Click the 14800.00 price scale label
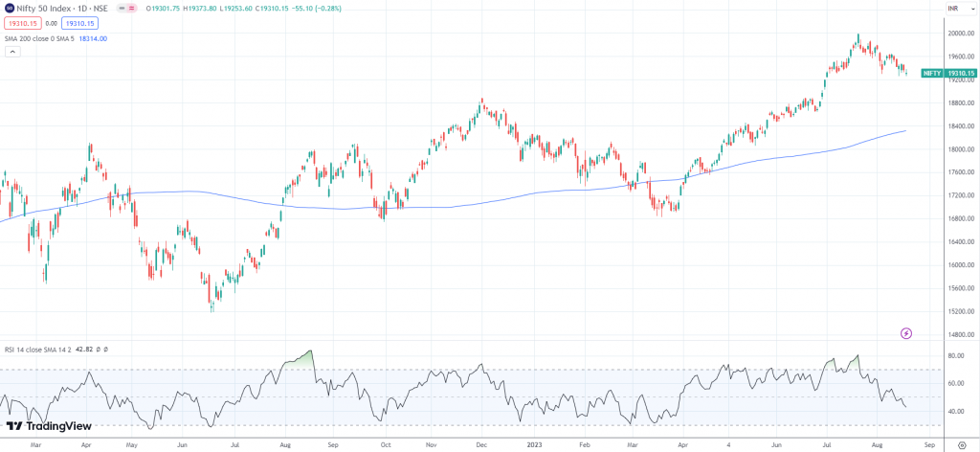The width and height of the screenshot is (980, 452). pos(961,335)
